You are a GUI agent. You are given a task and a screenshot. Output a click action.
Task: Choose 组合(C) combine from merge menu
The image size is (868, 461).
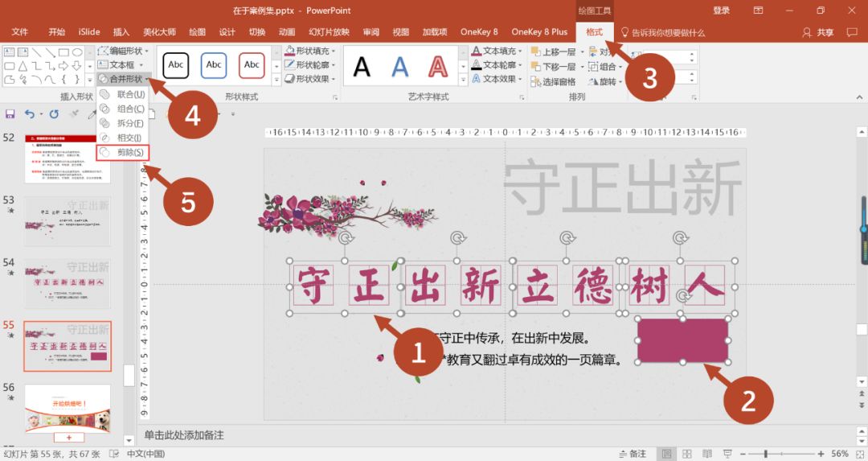click(x=123, y=109)
